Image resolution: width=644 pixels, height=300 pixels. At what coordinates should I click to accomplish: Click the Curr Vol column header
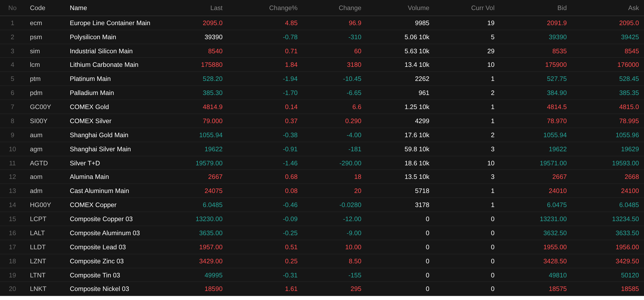(482, 8)
